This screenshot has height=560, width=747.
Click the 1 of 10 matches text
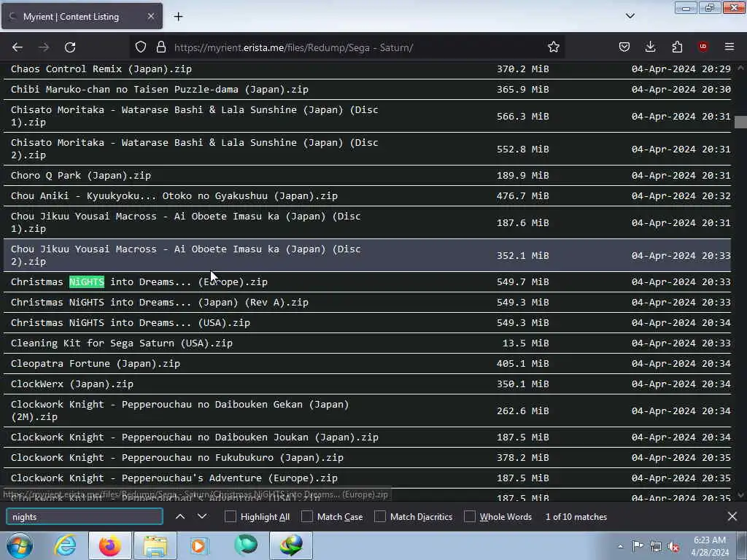click(x=576, y=517)
